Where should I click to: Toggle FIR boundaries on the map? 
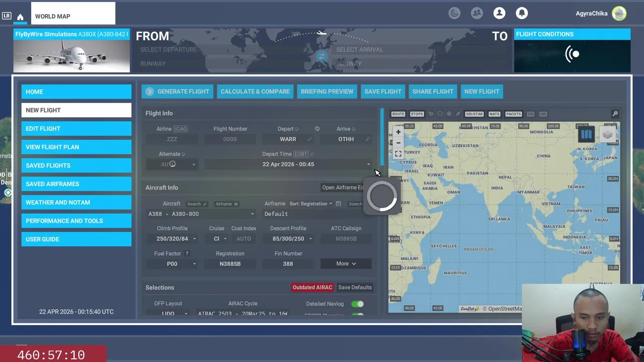530,114
